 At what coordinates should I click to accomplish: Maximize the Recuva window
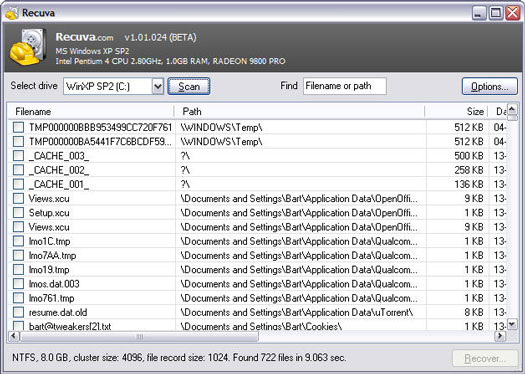tap(496, 13)
